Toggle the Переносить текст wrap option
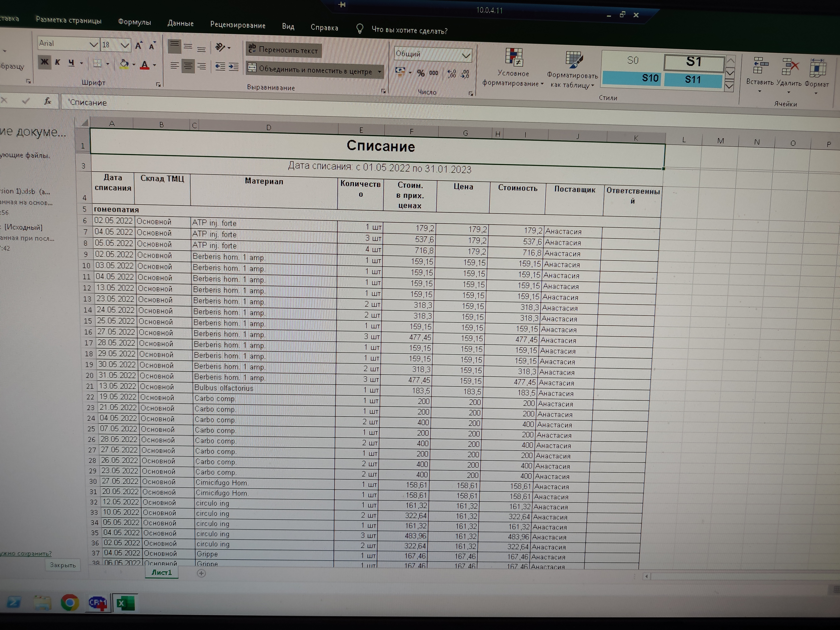The image size is (840, 630). [284, 50]
